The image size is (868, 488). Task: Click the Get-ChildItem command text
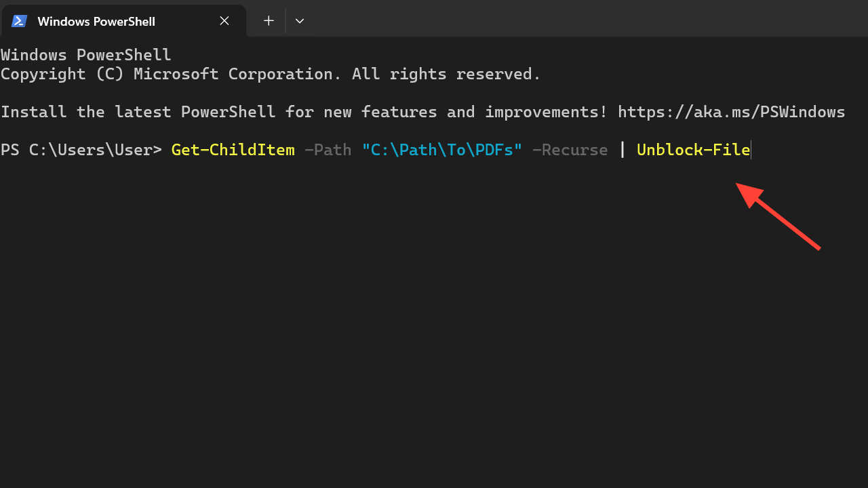(233, 150)
